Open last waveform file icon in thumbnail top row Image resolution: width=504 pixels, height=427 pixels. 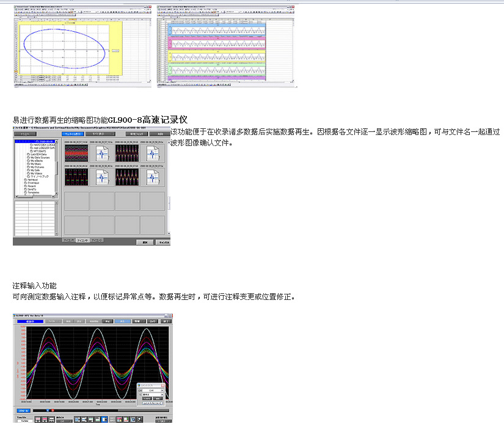pos(153,153)
